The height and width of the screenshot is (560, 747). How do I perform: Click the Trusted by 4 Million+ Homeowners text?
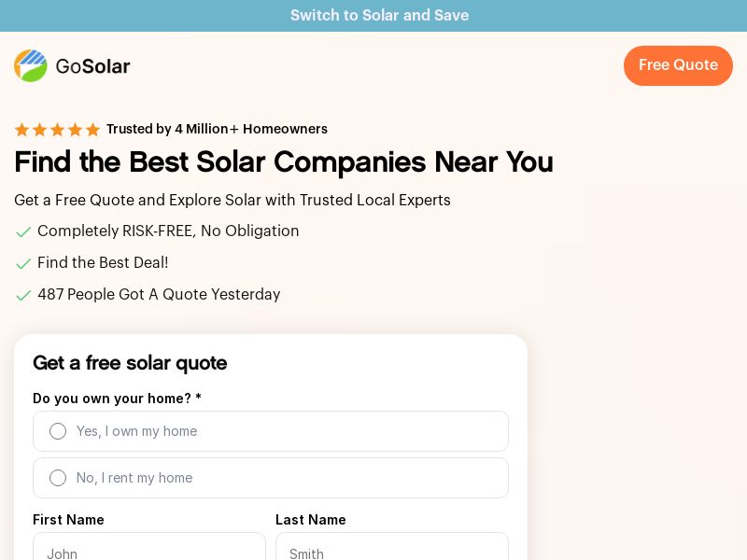(x=217, y=130)
